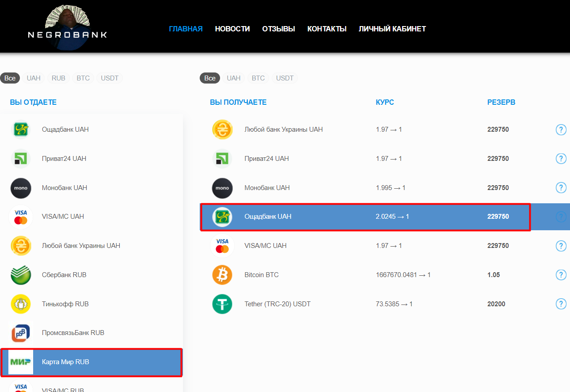Click Приват24 icon in receive column
This screenshot has height=392, width=570.
coord(222,159)
